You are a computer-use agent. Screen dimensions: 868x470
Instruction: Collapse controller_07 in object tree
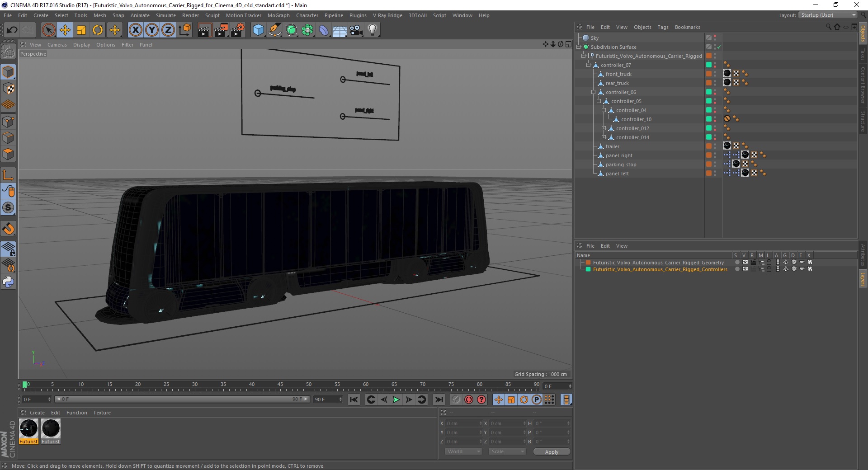click(x=589, y=65)
